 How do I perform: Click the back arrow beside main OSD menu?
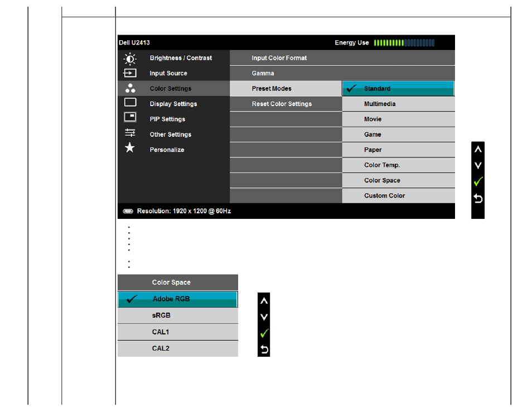tap(478, 198)
